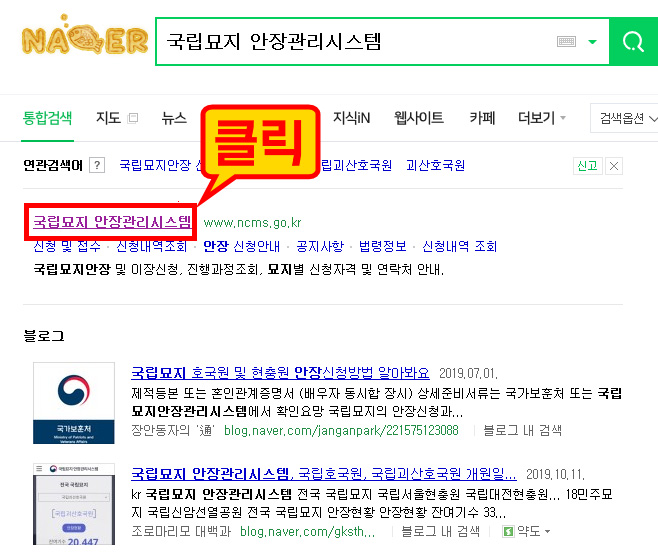Open the 검색옵션 dropdown

pos(625,118)
